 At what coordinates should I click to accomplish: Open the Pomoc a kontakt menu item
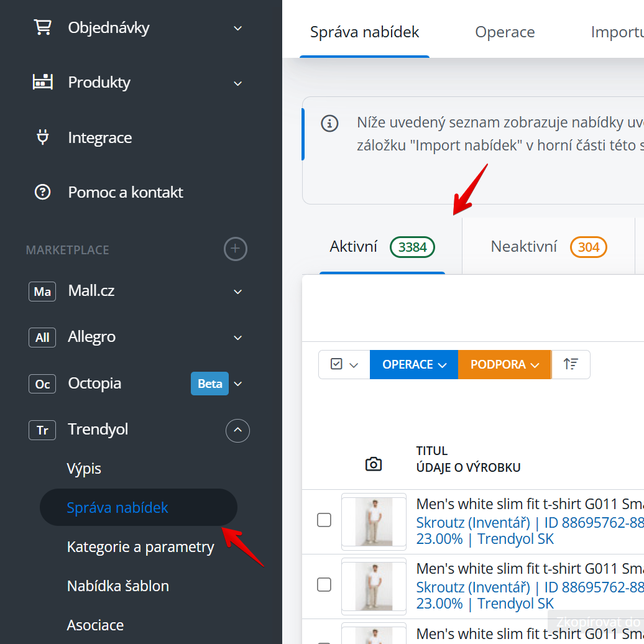click(x=126, y=192)
